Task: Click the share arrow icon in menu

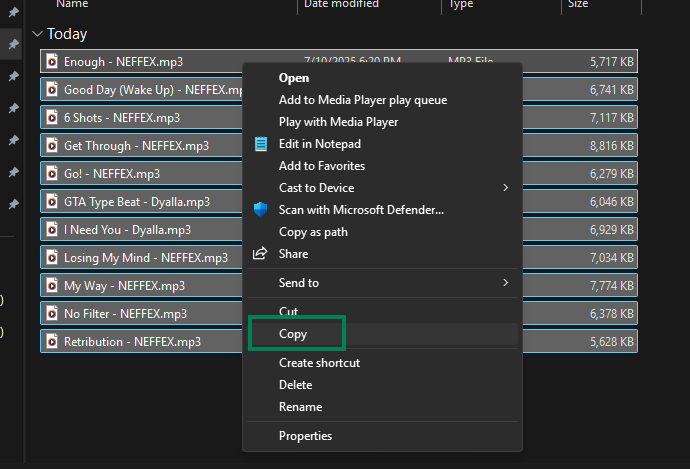Action: pos(260,253)
